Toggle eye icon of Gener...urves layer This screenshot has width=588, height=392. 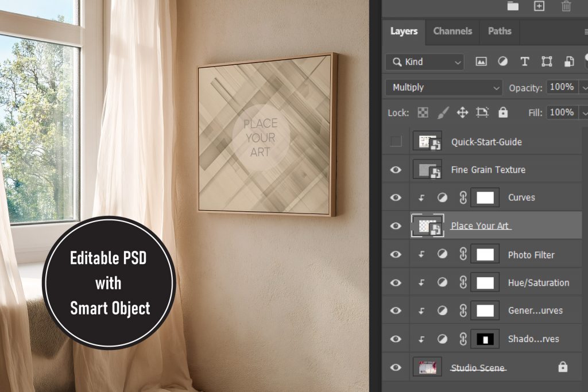[396, 311]
